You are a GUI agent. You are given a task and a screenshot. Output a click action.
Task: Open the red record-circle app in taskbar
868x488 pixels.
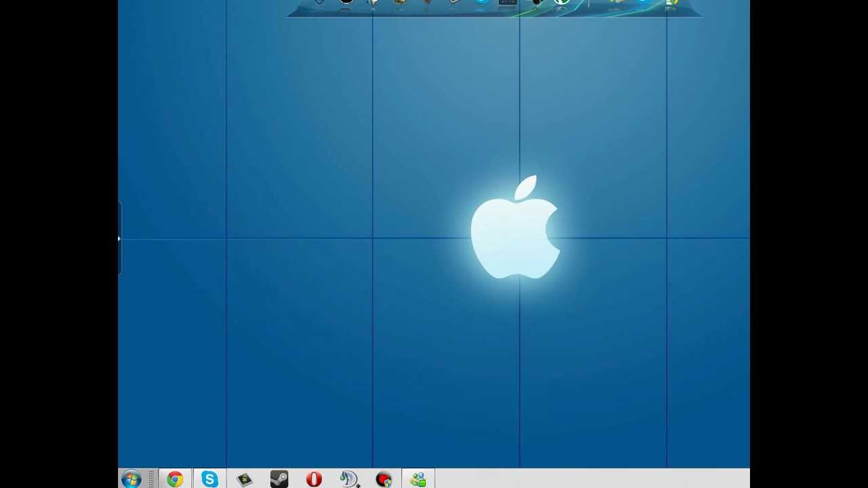[384, 479]
